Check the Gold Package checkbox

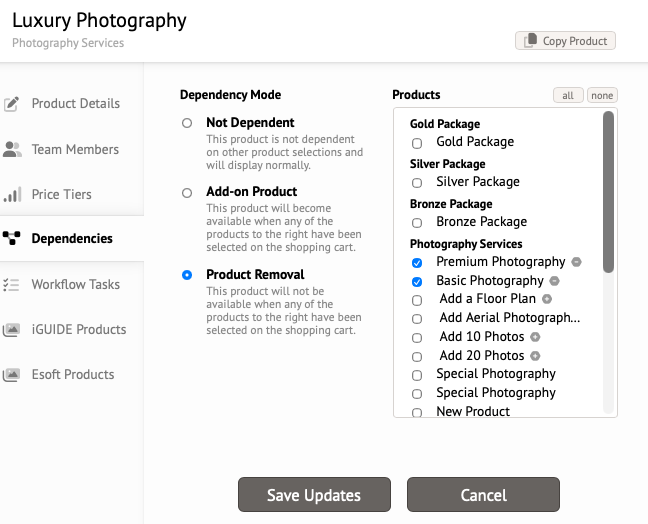(417, 143)
